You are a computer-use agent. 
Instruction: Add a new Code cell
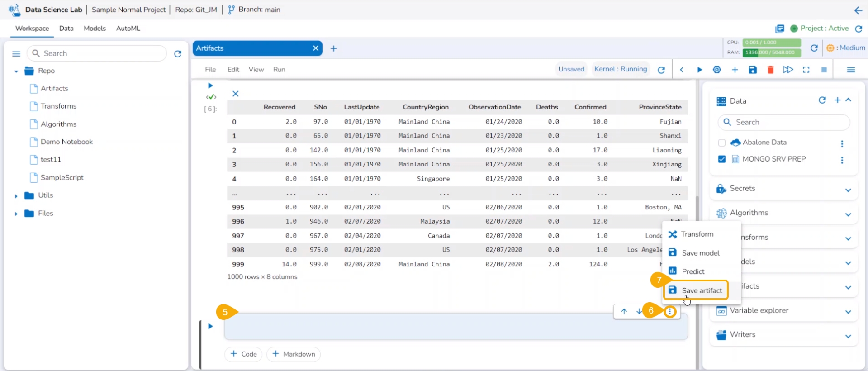coord(244,354)
